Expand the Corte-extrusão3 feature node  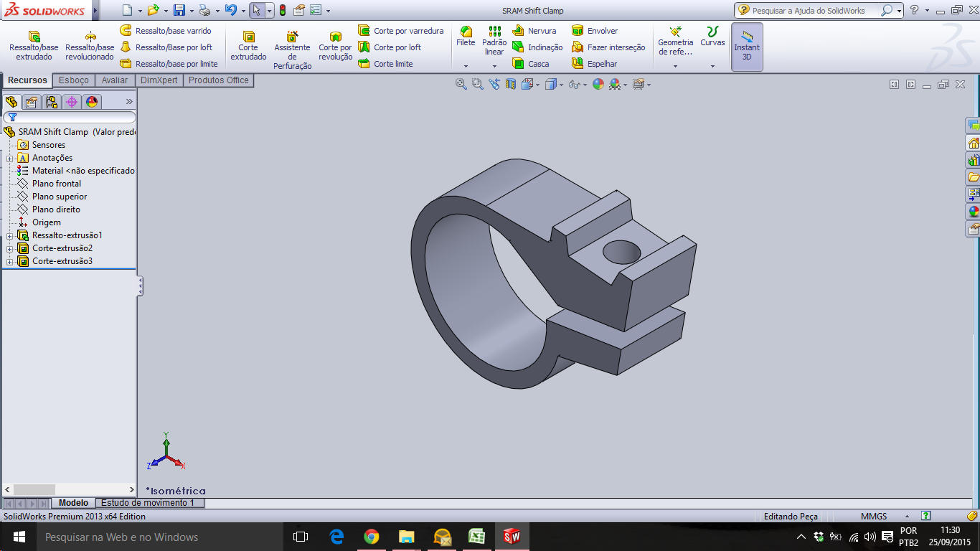[x=10, y=261]
